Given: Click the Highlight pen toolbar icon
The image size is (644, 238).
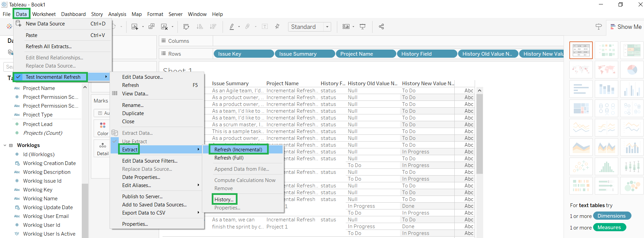Looking at the screenshot, I should pos(232,26).
